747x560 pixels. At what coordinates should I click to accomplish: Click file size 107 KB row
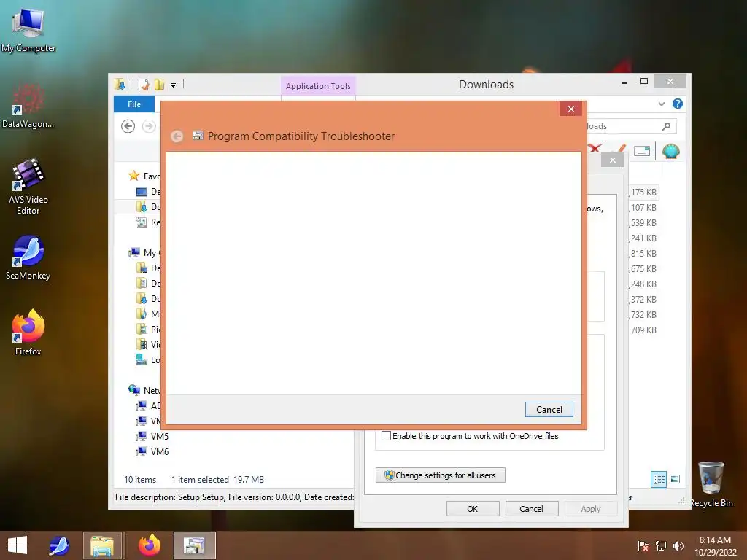tap(643, 208)
